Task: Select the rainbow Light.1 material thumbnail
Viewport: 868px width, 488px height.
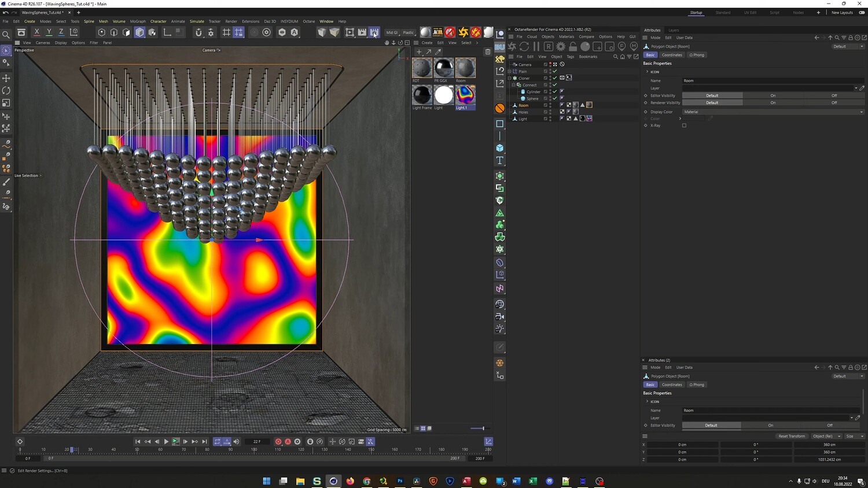Action: 465,95
